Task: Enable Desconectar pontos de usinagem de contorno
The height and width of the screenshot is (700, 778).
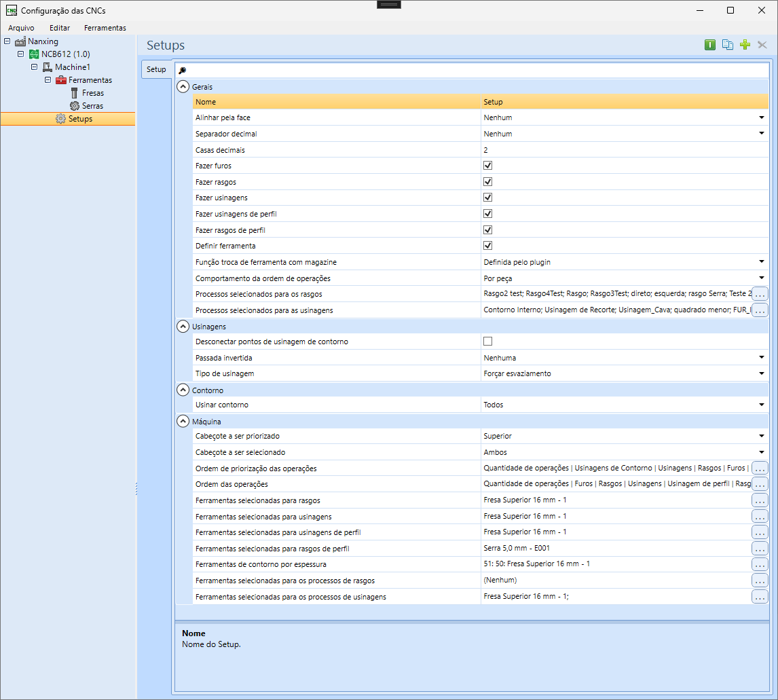Action: coord(487,342)
